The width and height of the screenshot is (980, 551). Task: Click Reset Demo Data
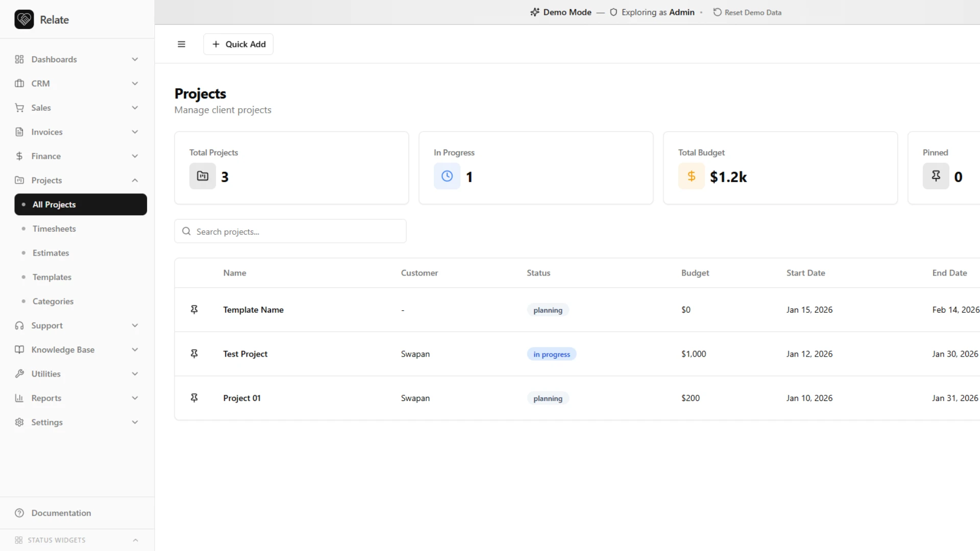tap(747, 12)
